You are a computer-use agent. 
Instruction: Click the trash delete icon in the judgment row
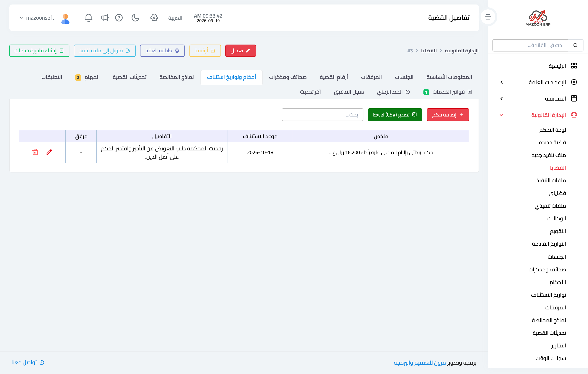[x=35, y=152]
